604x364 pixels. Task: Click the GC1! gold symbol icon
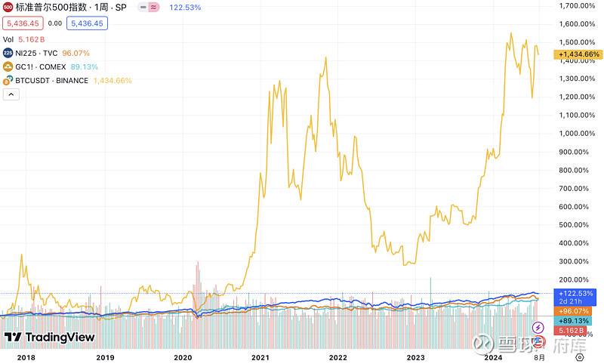[8, 67]
